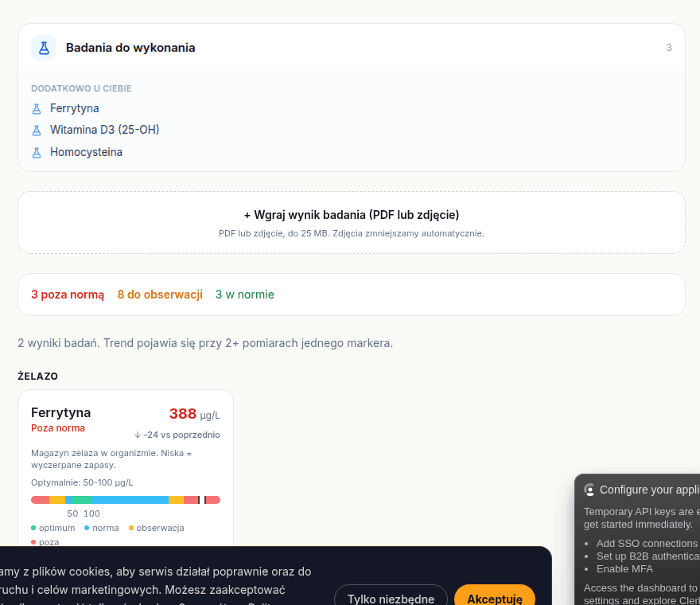Viewport: 700px width, 605px height.
Task: Open Homocysteina test item
Action: tap(86, 152)
